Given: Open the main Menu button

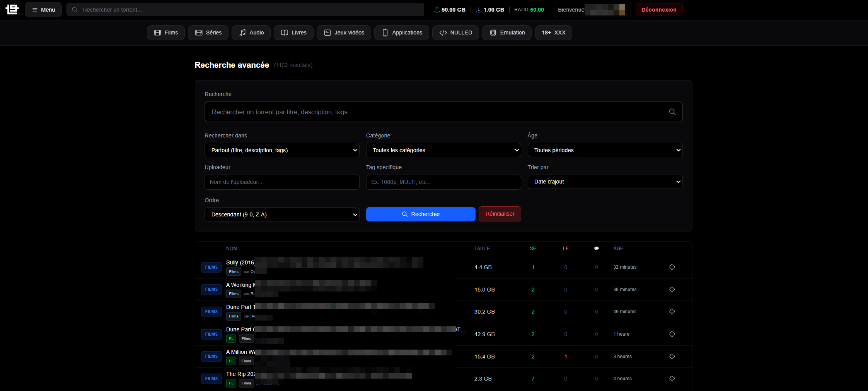Looking at the screenshot, I should (x=43, y=10).
